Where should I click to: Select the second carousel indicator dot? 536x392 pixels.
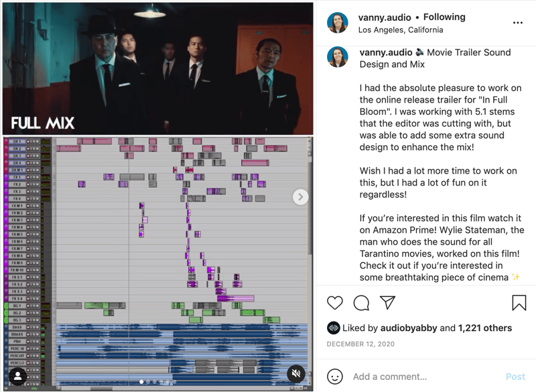[148, 382]
